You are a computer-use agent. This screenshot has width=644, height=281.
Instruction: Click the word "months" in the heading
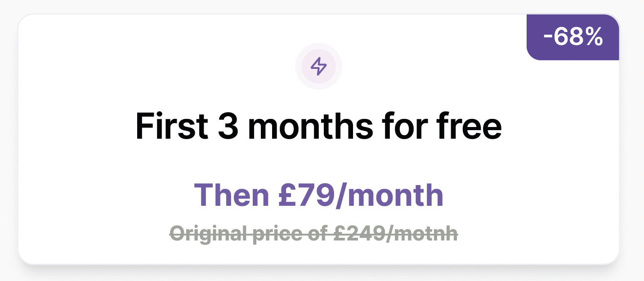(x=310, y=126)
